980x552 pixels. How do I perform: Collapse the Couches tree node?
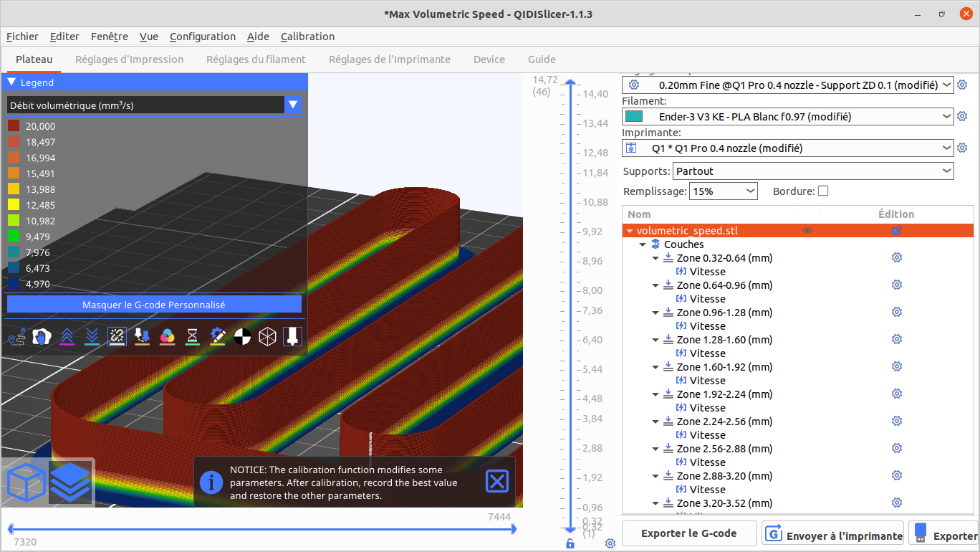click(643, 244)
